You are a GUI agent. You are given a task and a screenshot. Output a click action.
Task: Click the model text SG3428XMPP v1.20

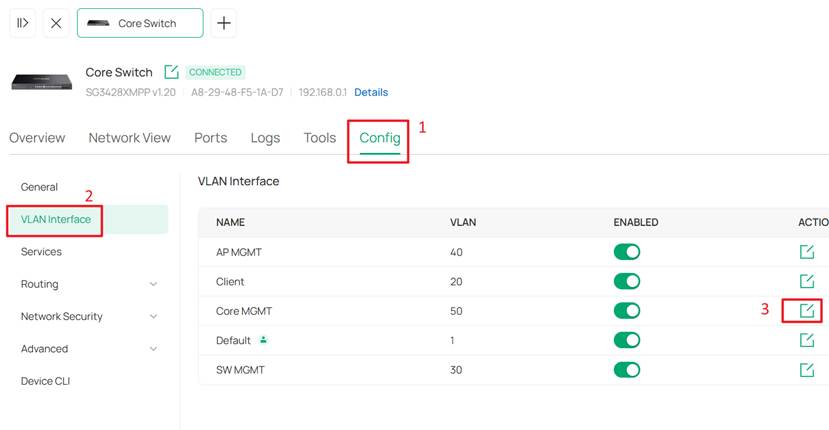(131, 92)
